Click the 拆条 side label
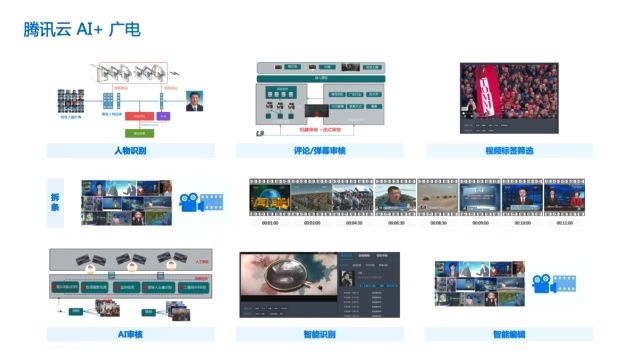Image resolution: width=640 pixels, height=360 pixels. coord(55,202)
